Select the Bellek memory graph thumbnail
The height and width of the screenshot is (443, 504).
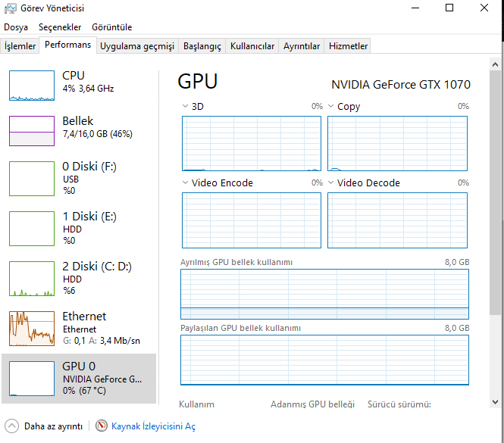pos(32,131)
